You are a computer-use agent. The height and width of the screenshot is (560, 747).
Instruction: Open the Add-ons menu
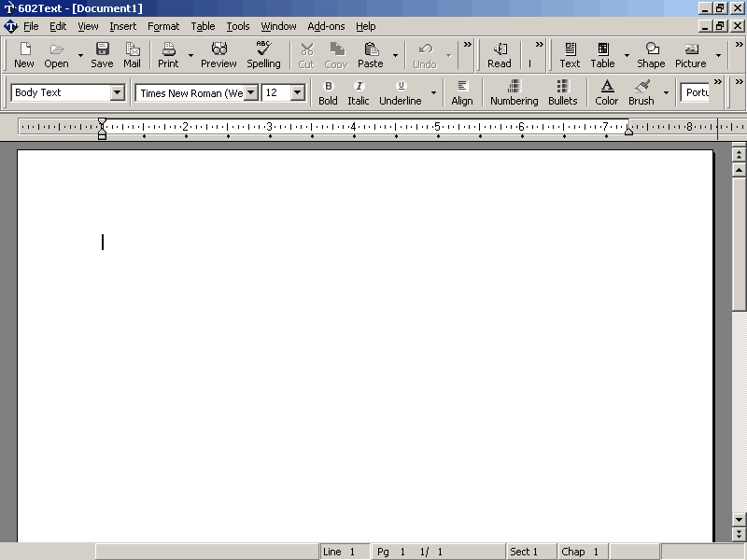326,26
